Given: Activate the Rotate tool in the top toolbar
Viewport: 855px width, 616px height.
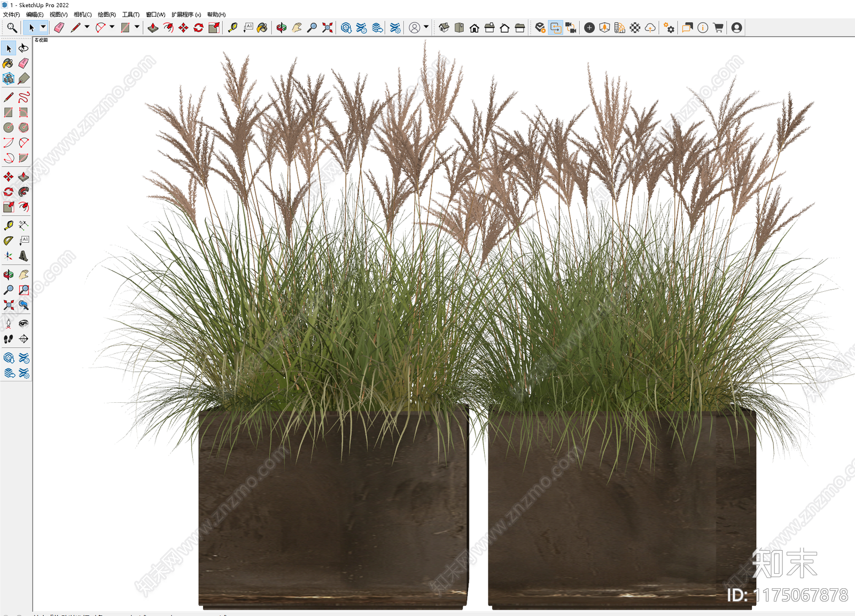Looking at the screenshot, I should coord(198,28).
